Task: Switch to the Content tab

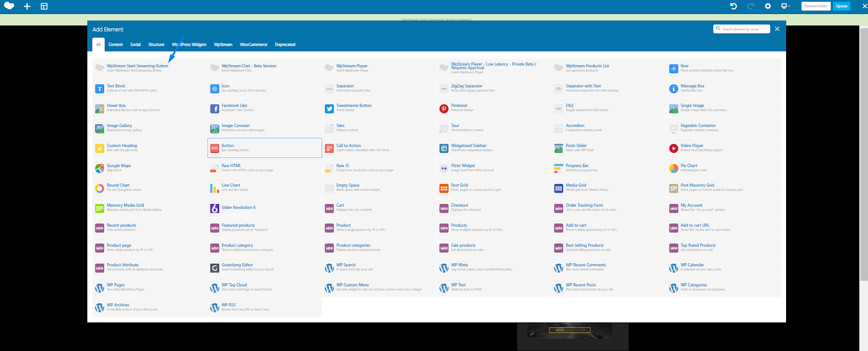Action: pos(116,44)
